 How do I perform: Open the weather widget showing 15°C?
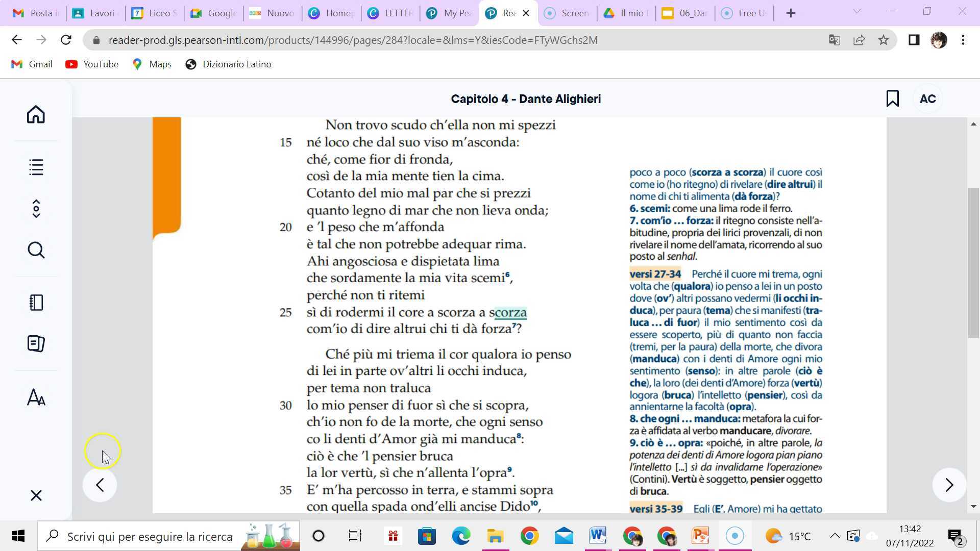coord(789,536)
